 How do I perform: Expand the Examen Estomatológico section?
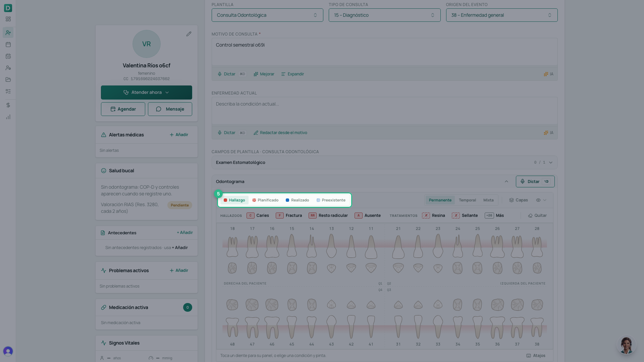tap(384, 163)
